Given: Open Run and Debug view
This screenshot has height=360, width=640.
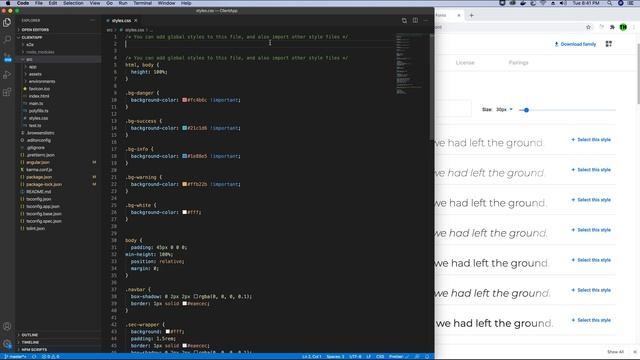Looking at the screenshot, I should [7, 75].
